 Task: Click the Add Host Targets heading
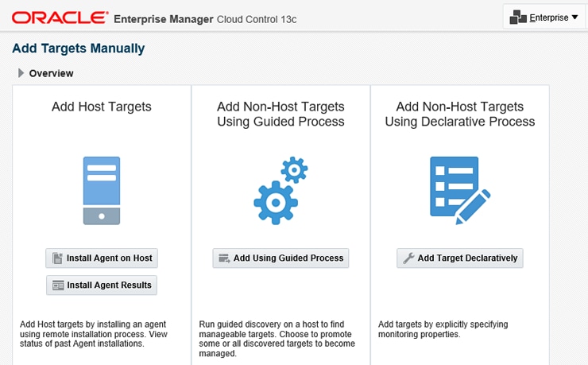pyautogui.click(x=102, y=107)
